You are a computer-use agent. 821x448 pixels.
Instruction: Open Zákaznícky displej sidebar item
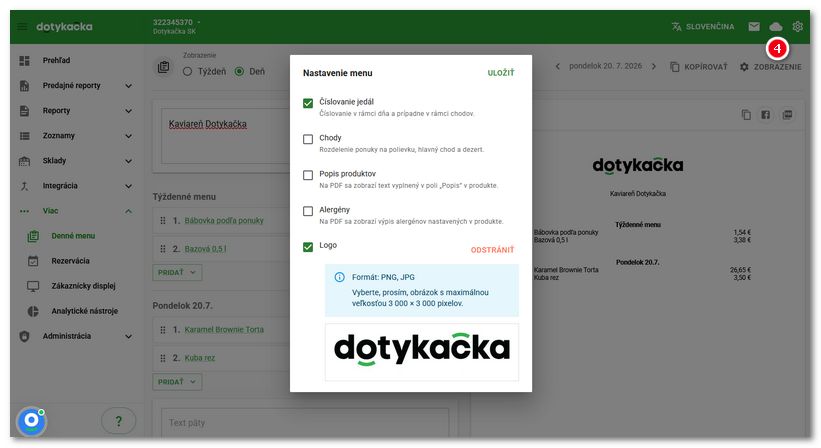(x=83, y=286)
